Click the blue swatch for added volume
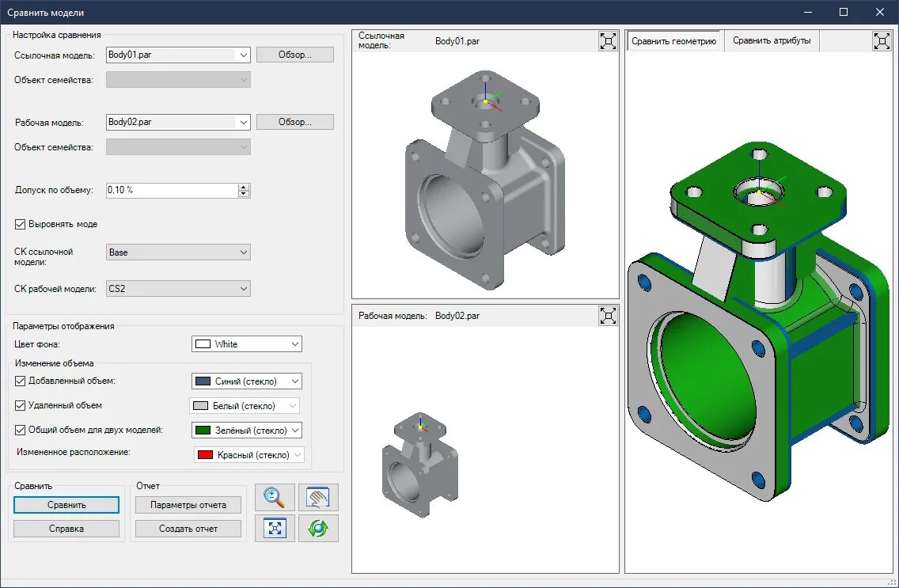Screen dimensions: 899x588 click(x=203, y=381)
